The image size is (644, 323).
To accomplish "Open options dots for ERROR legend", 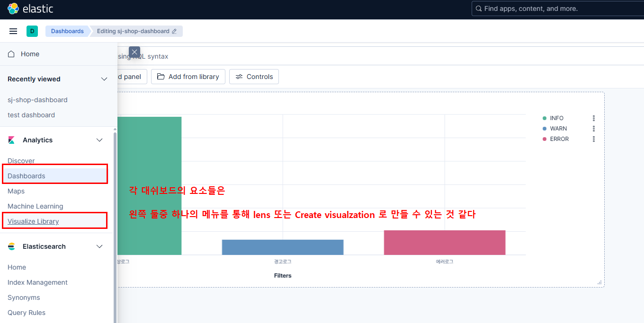I will [x=594, y=139].
